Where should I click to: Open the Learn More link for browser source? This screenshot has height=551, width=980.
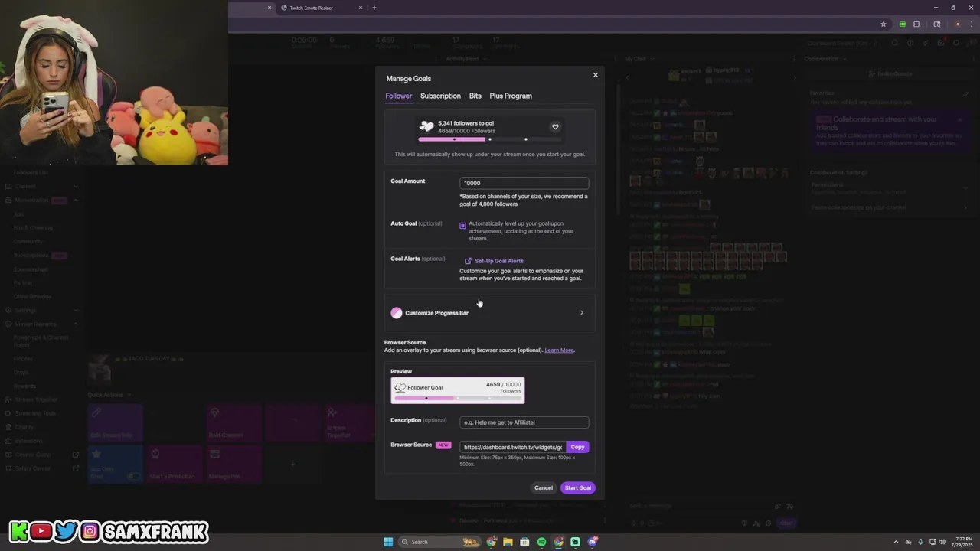pyautogui.click(x=559, y=350)
